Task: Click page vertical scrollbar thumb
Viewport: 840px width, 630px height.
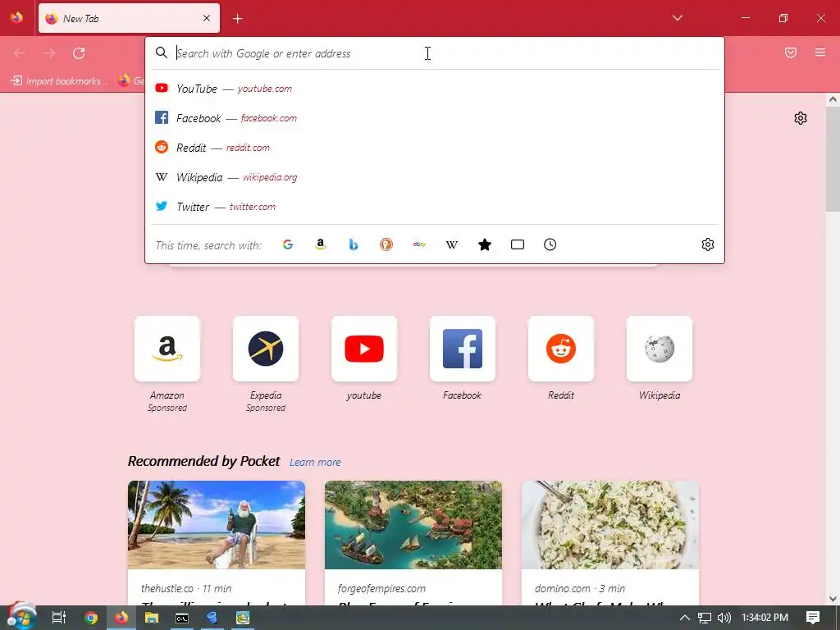Action: 833,158
